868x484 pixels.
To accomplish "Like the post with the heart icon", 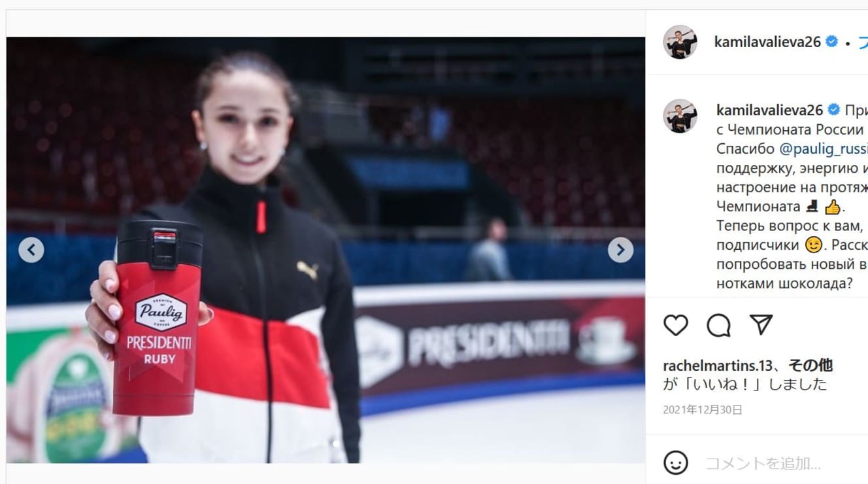I will pyautogui.click(x=676, y=325).
